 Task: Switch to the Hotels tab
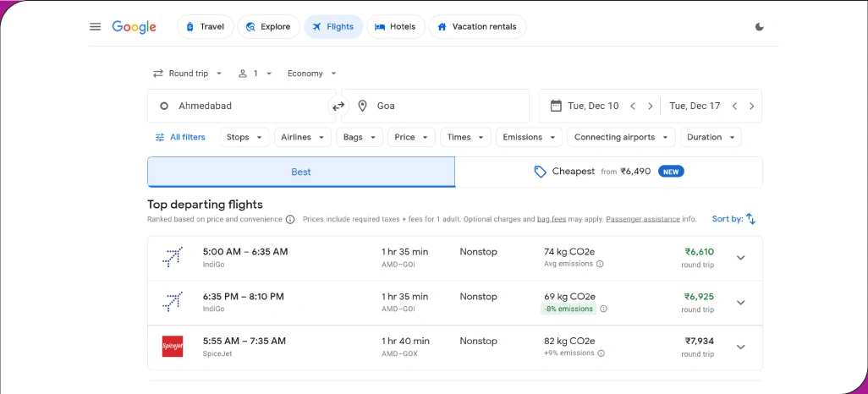(x=396, y=26)
